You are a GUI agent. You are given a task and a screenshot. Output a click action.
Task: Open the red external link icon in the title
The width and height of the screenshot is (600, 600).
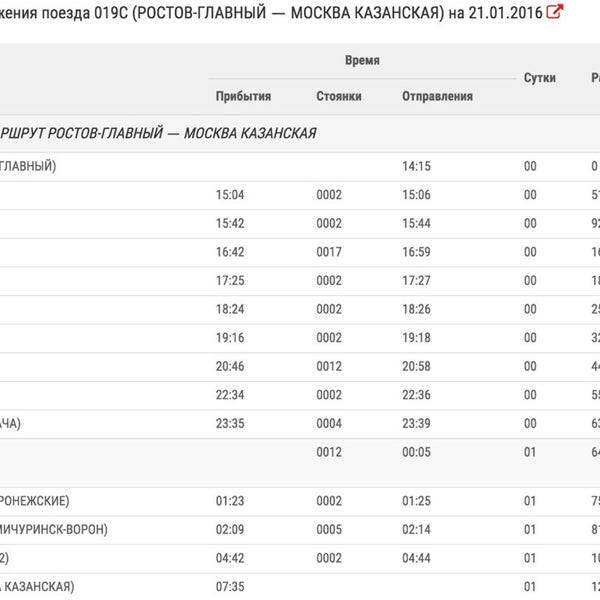point(555,11)
